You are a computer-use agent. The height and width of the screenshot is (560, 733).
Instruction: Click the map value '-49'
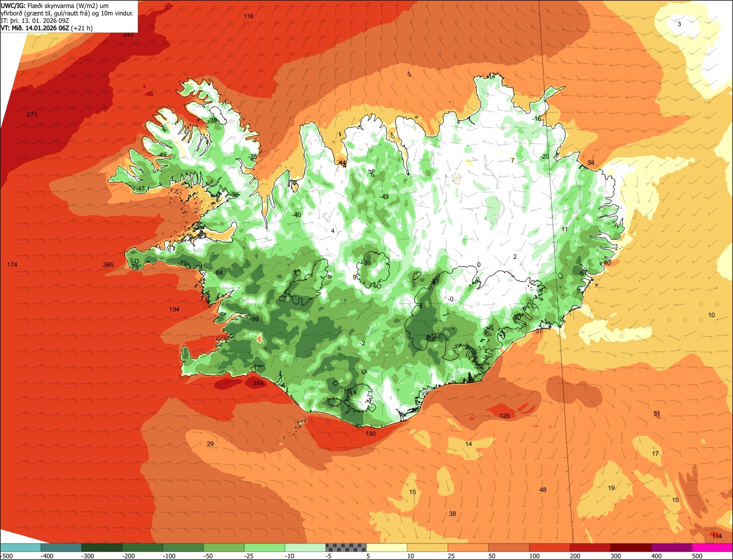162,155
